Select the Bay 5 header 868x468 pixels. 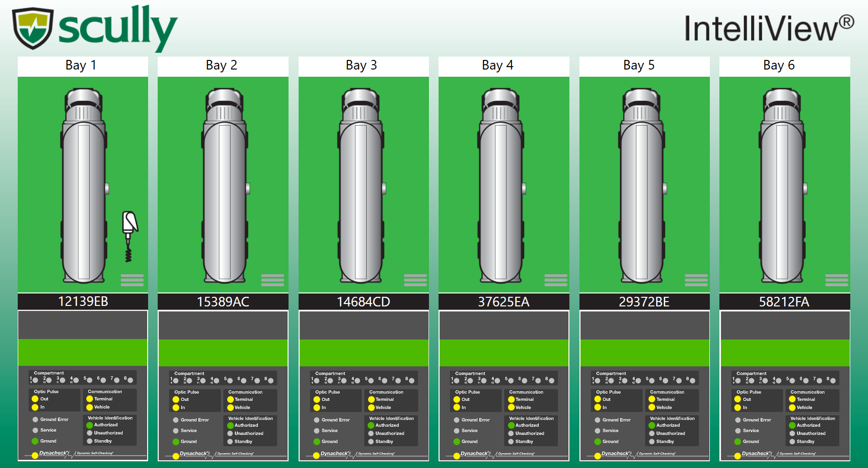pos(645,66)
